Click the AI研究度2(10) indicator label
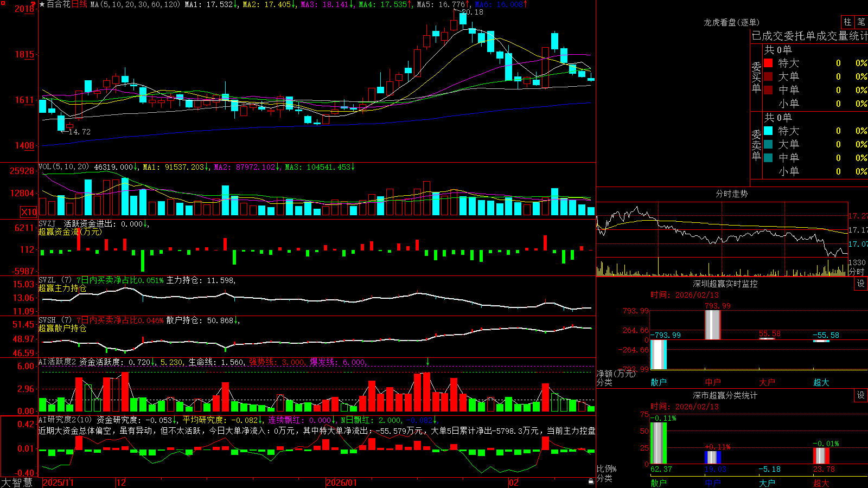The image size is (868, 488). coord(65,420)
